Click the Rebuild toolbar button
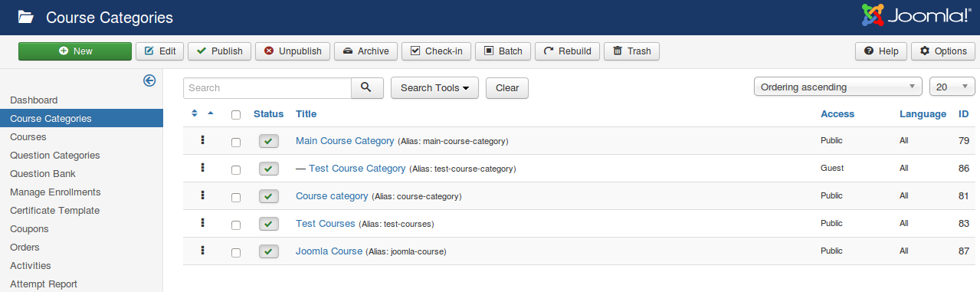980x292 pixels. click(x=567, y=51)
